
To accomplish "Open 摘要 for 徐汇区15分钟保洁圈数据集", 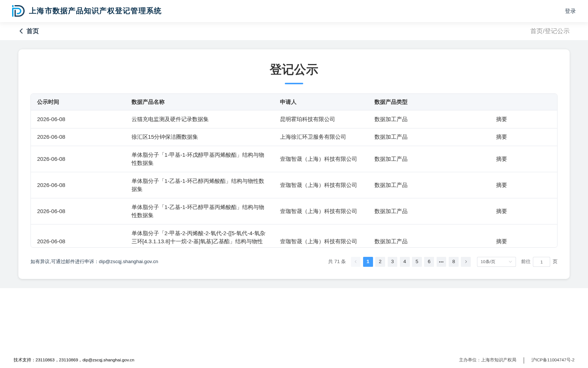I will (x=501, y=137).
